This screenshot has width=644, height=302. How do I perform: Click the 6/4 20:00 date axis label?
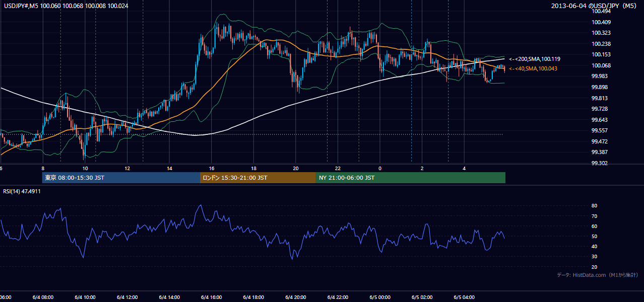click(296, 297)
